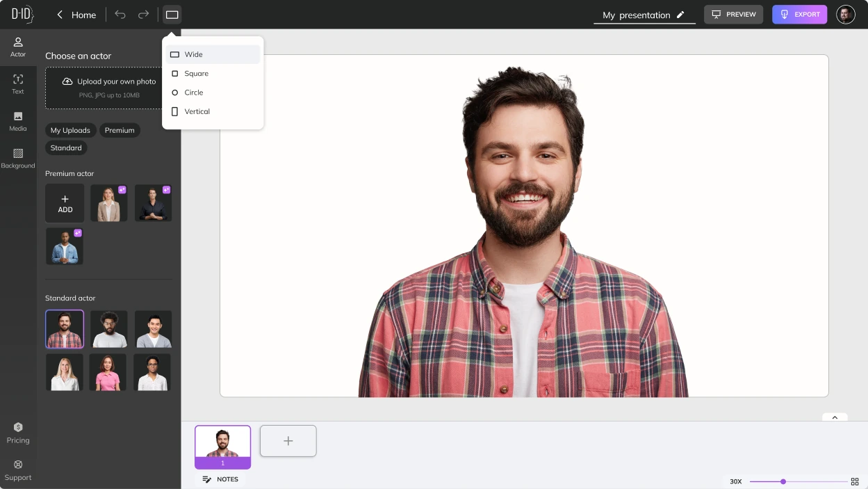Select standard actor blonde woman

point(65,372)
